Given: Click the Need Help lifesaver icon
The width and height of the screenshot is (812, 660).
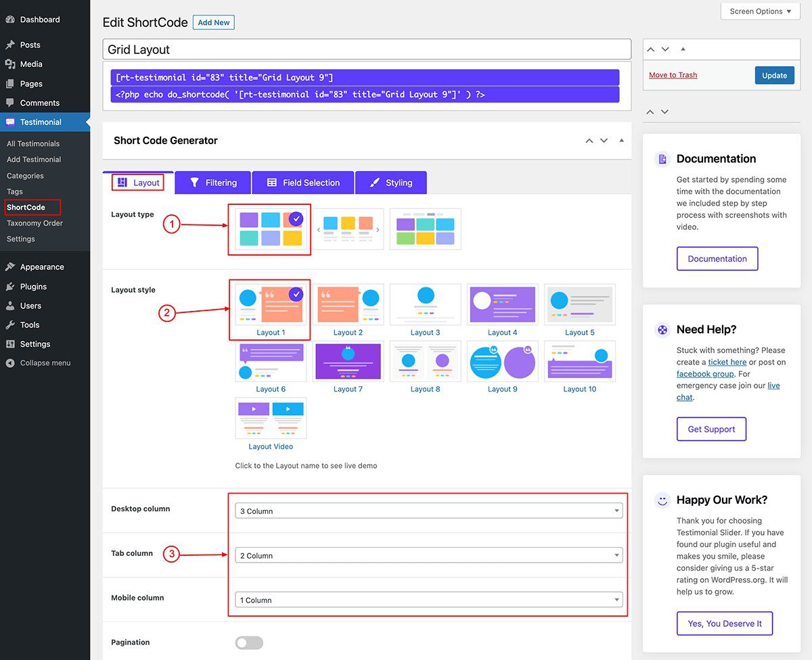Looking at the screenshot, I should click(x=662, y=330).
